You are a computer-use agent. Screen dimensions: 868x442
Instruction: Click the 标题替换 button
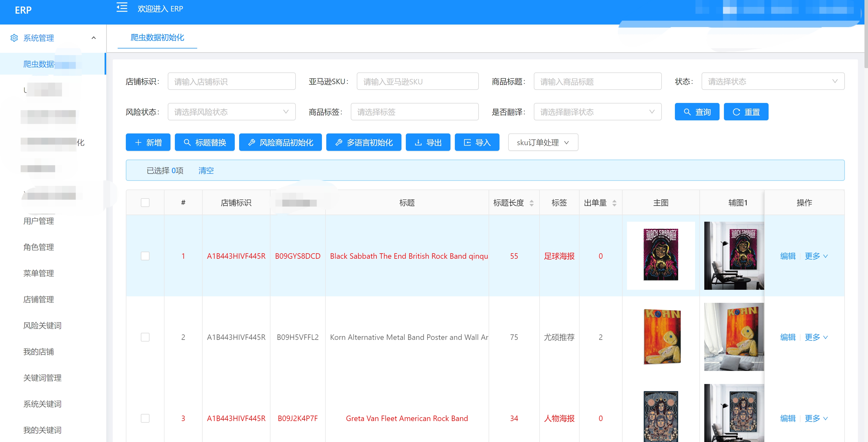[x=205, y=142]
